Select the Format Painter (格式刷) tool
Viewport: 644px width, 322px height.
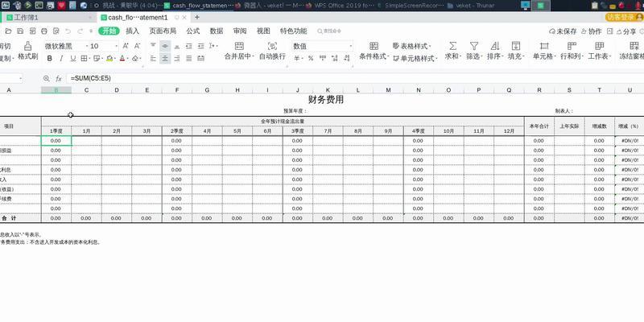coord(28,51)
